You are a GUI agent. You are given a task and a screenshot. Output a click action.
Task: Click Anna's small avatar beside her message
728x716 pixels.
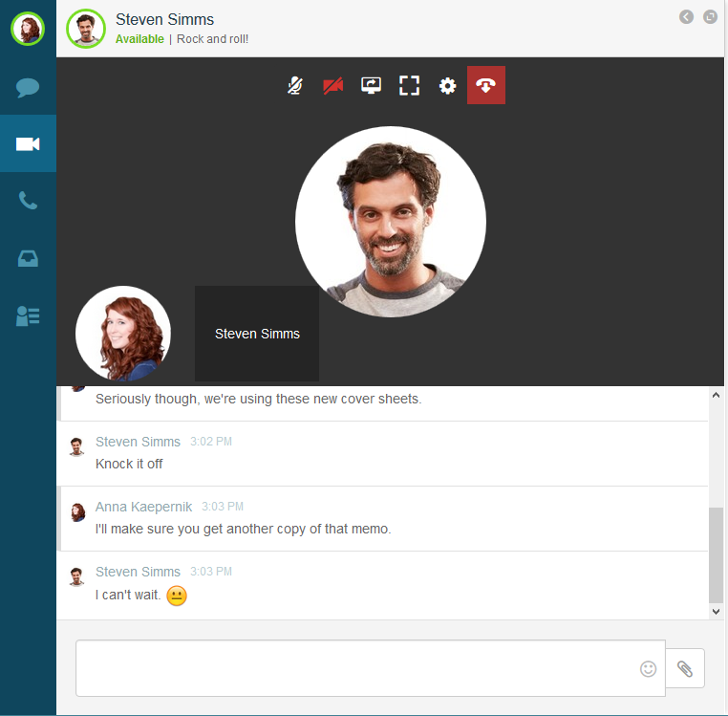pos(77,512)
